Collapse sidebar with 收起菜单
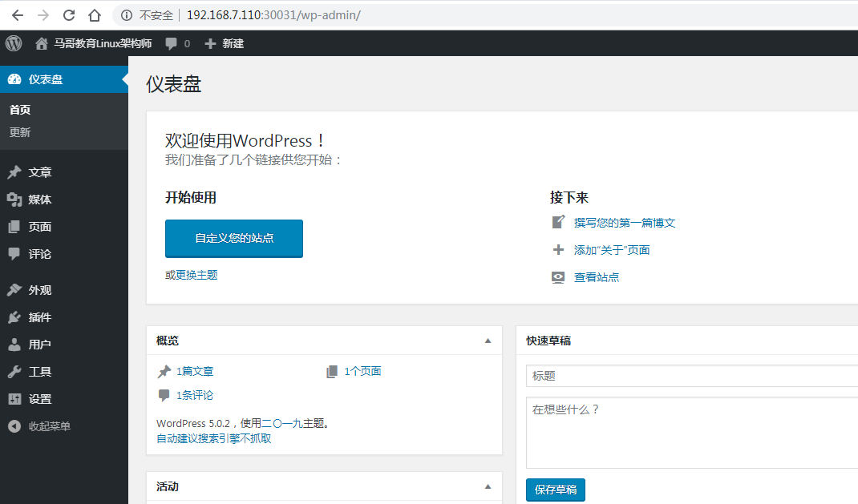Image resolution: width=858 pixels, height=504 pixels. (64, 426)
